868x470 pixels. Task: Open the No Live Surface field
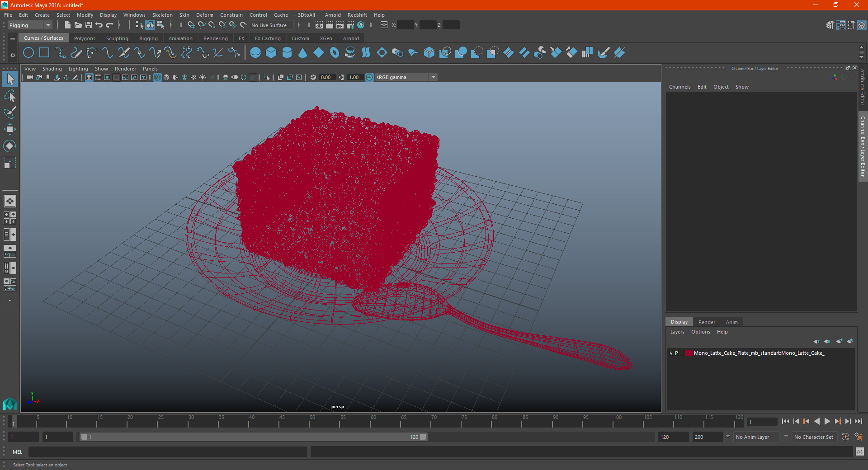pyautogui.click(x=272, y=25)
